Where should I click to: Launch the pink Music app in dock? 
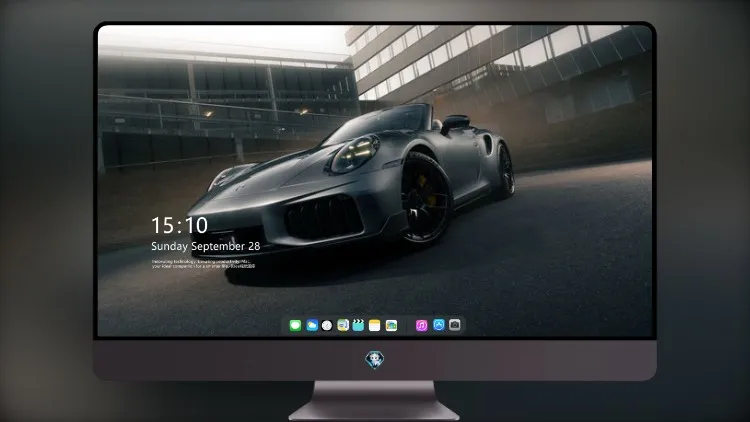(x=421, y=325)
